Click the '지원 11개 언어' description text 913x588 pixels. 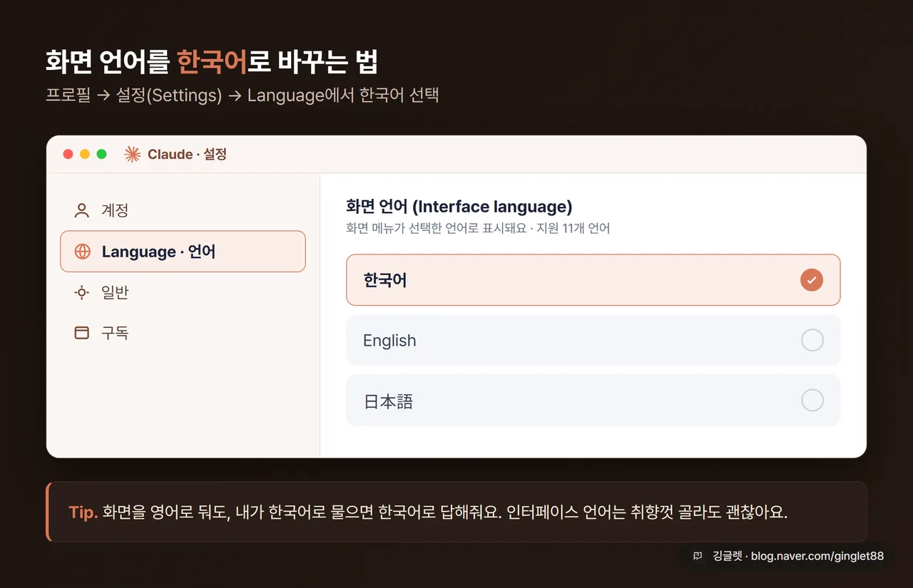[572, 228]
